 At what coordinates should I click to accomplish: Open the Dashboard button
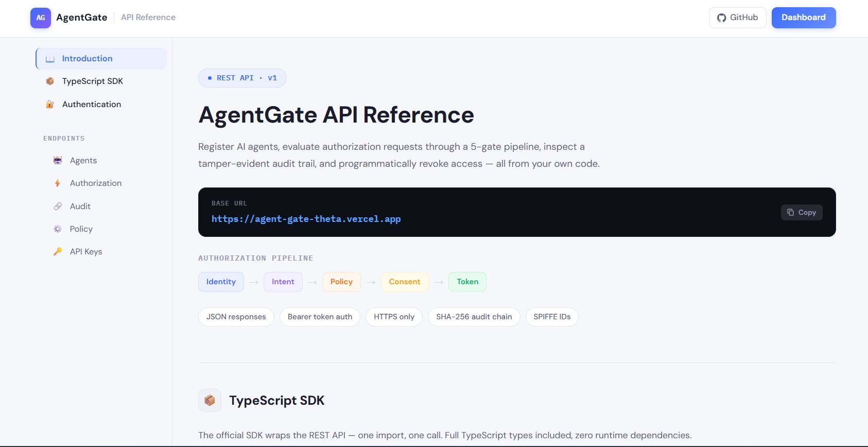[x=804, y=18]
